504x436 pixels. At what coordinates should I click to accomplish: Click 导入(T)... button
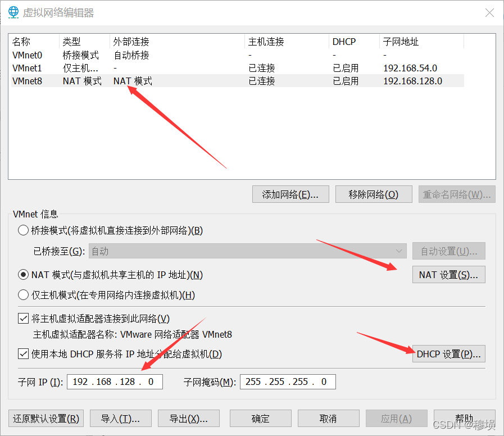(121, 419)
